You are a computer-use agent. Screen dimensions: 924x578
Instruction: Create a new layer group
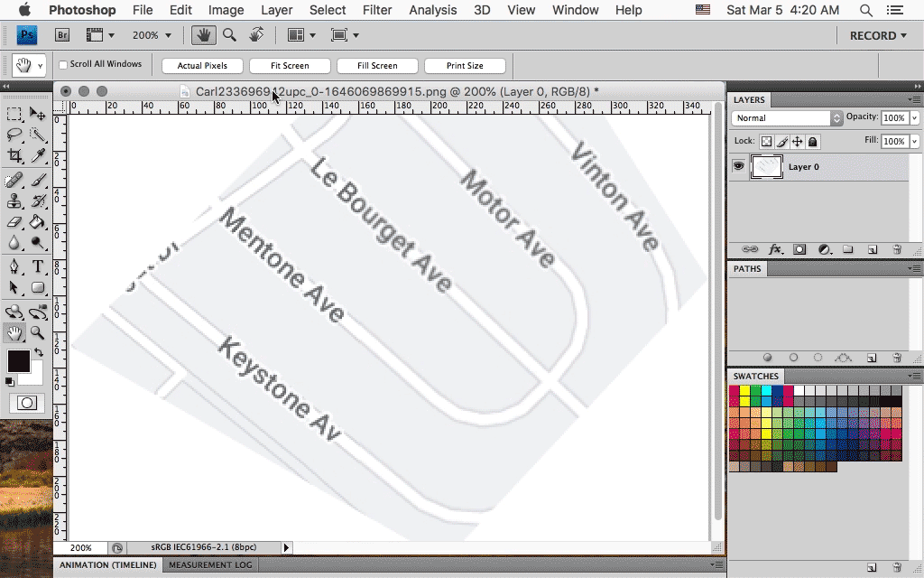coord(848,249)
